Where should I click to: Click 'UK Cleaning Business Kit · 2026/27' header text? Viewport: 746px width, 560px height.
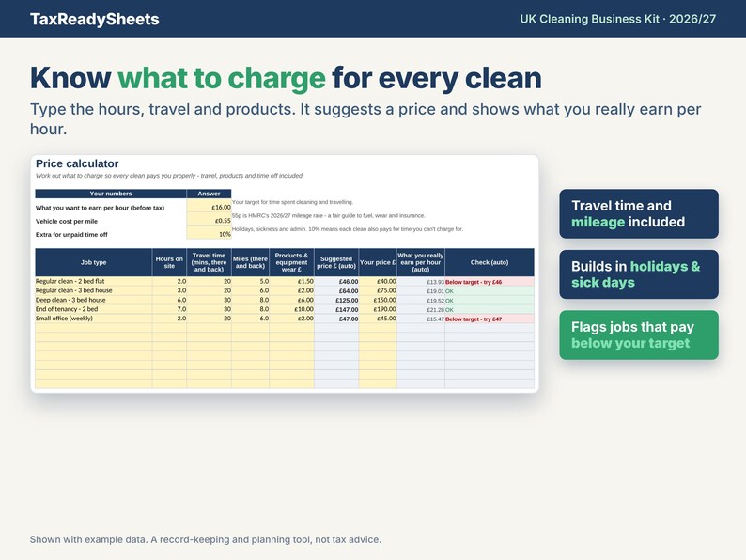tap(617, 19)
